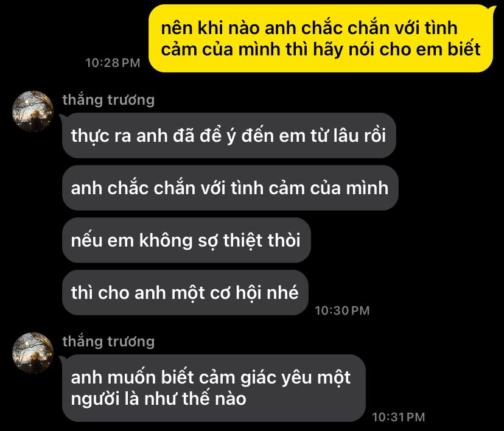Click the words 'thiệt thòi' in the gray message
The height and width of the screenshot is (431, 504).
[262, 240]
